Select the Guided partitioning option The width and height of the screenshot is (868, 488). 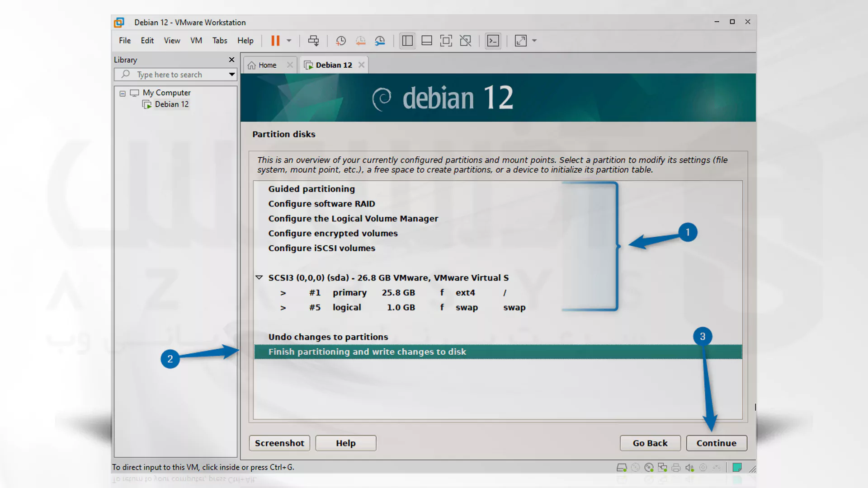click(x=311, y=189)
